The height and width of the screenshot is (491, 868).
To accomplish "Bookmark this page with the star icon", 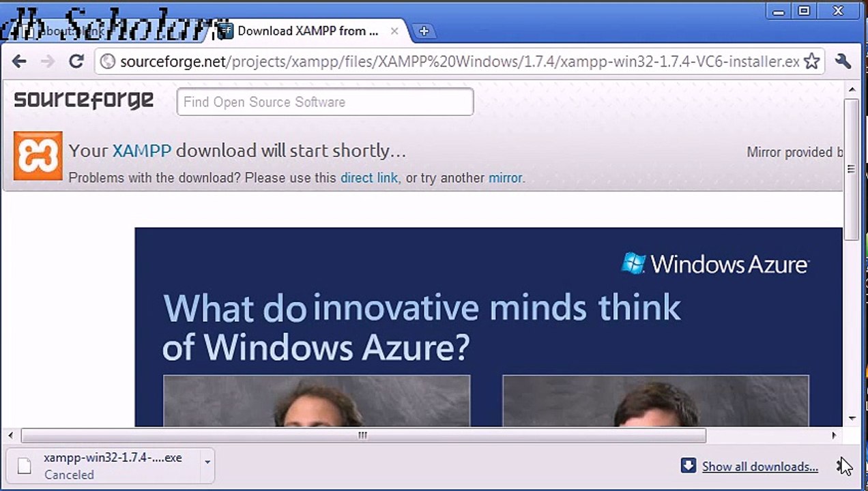I will pos(811,61).
